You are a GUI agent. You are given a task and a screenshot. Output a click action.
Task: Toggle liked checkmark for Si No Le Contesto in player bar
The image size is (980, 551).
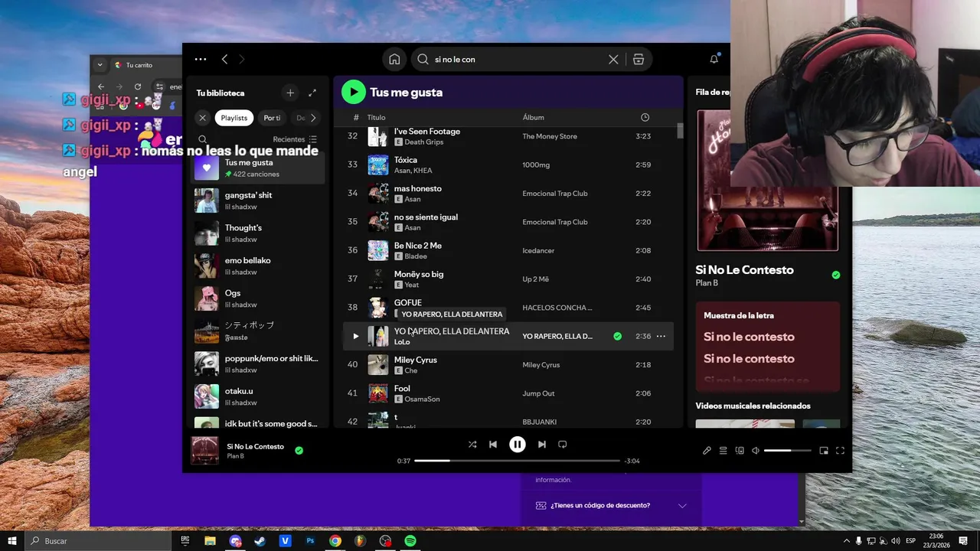[299, 451]
